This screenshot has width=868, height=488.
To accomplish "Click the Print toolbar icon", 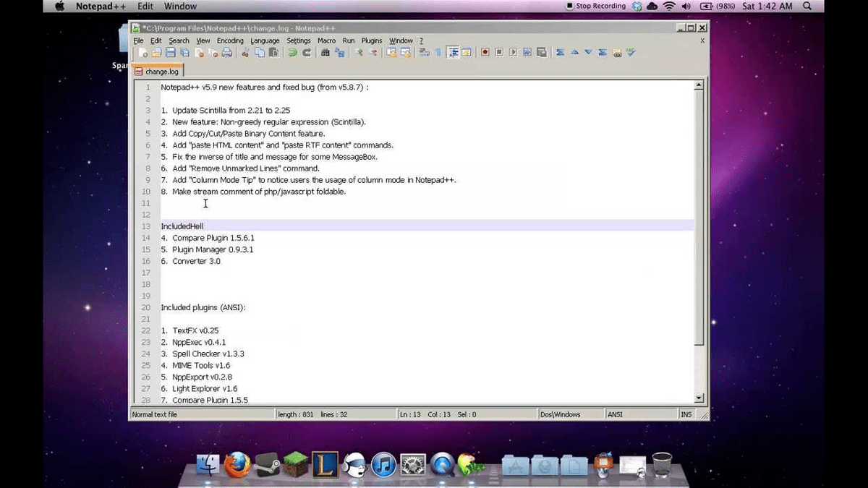I will [x=226, y=52].
